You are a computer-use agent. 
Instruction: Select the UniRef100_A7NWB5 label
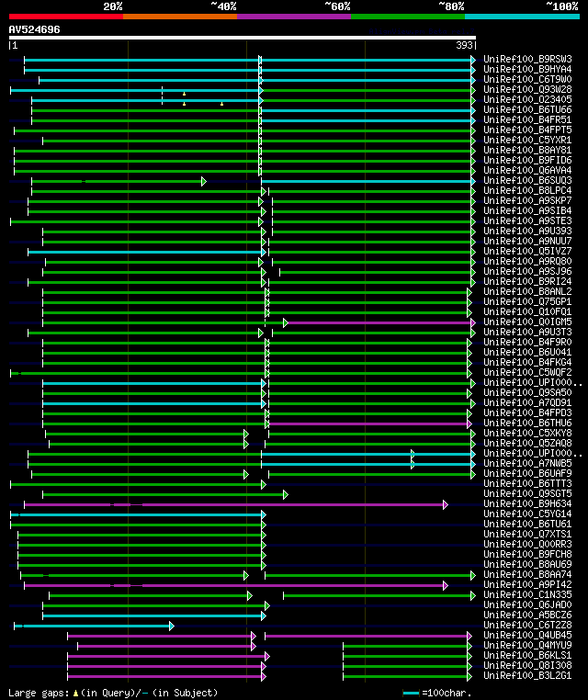tap(527, 463)
